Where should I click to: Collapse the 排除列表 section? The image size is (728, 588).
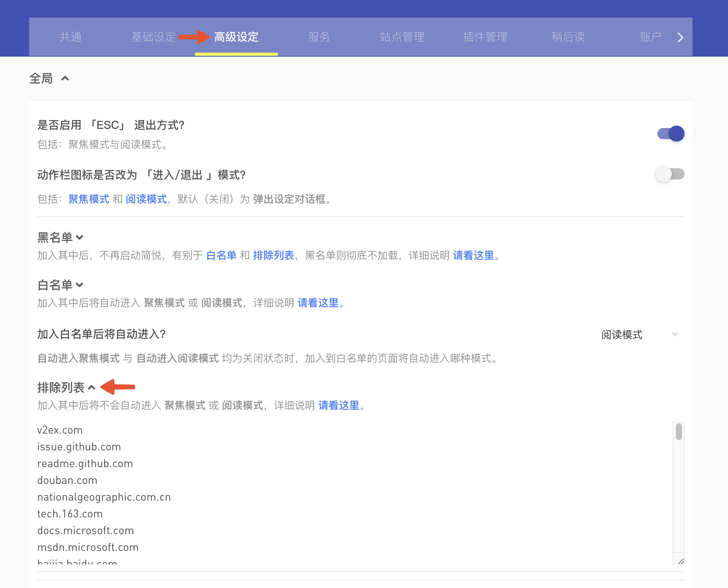click(91, 387)
